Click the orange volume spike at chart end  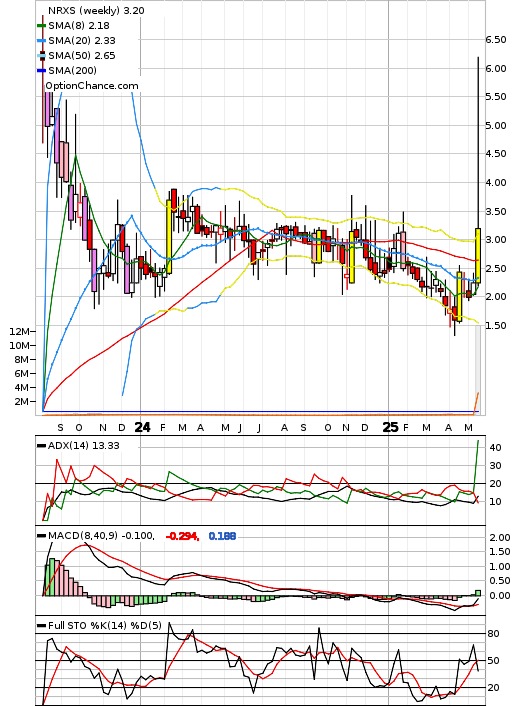[477, 401]
